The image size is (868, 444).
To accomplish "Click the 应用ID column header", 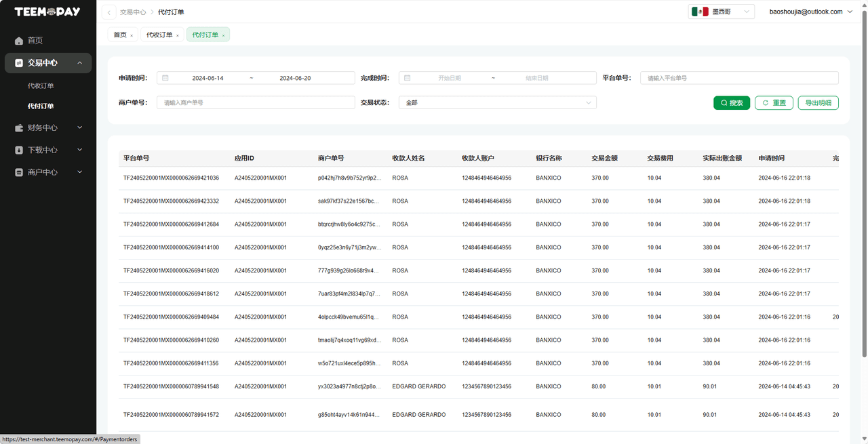I will (244, 158).
